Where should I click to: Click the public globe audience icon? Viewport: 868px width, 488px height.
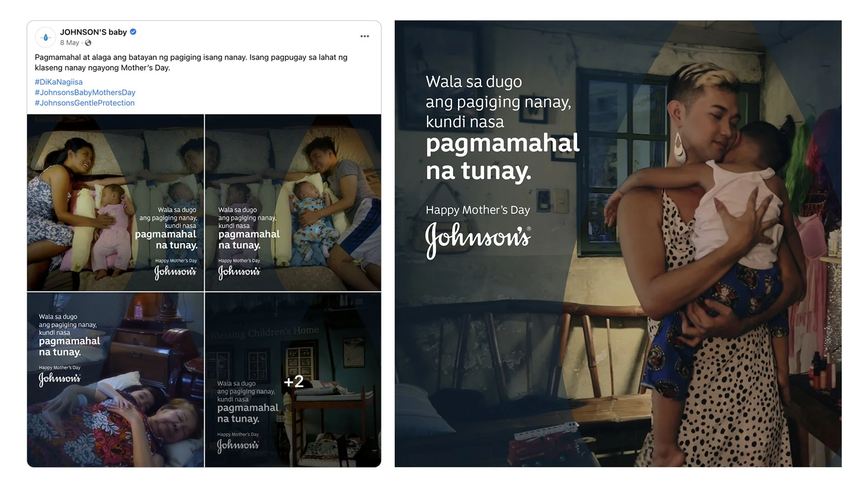pos(88,43)
